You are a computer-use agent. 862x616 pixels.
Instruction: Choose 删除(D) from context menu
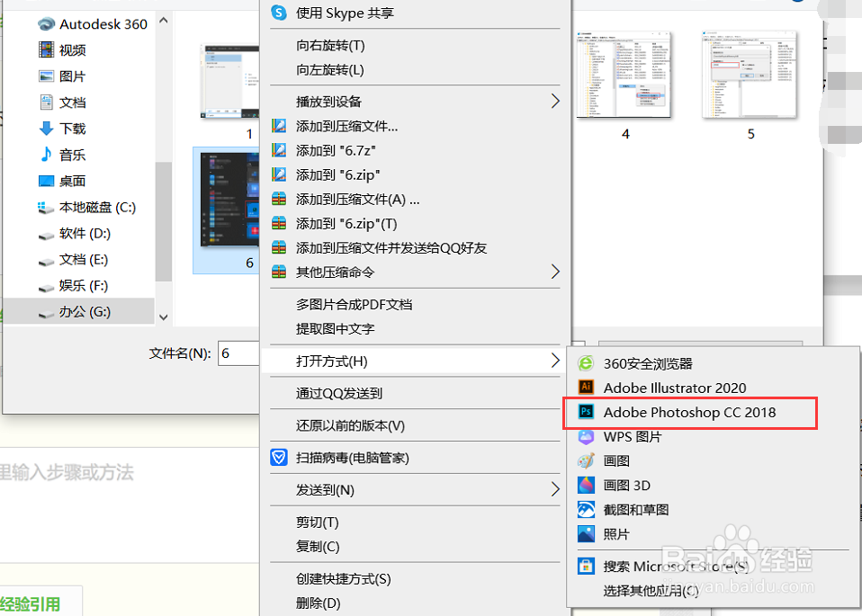pyautogui.click(x=319, y=603)
